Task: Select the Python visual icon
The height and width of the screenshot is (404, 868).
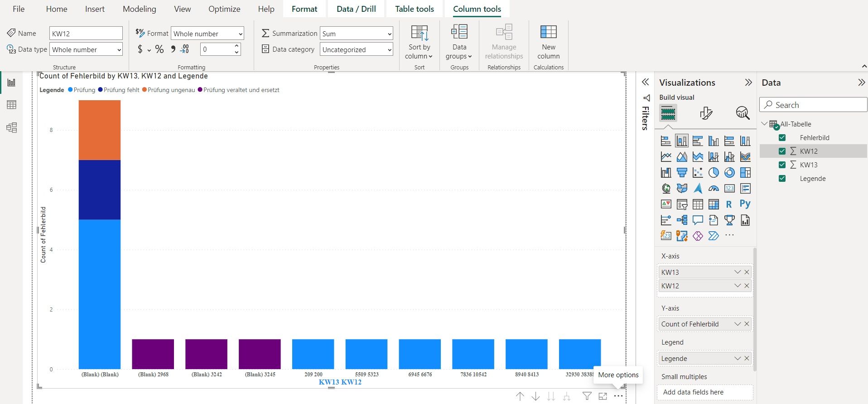Action: tap(745, 204)
